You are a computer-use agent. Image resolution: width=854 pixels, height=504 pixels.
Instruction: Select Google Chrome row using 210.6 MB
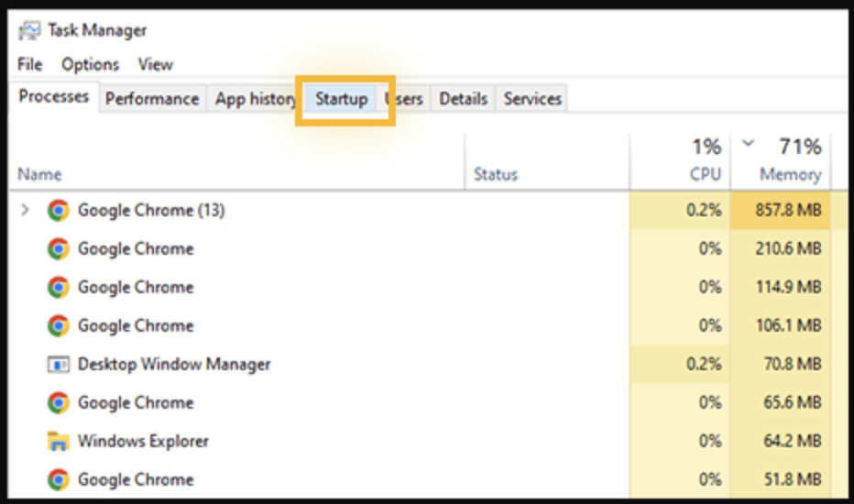coord(428,249)
